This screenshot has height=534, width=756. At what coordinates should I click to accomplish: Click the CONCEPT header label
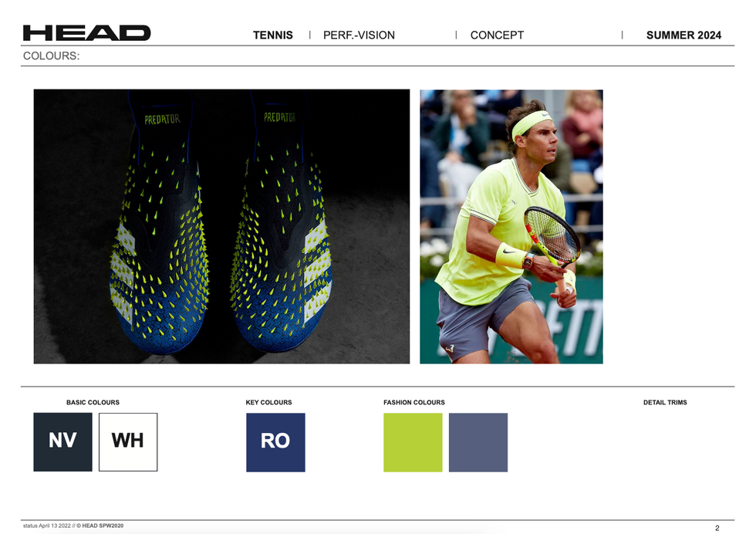497,35
